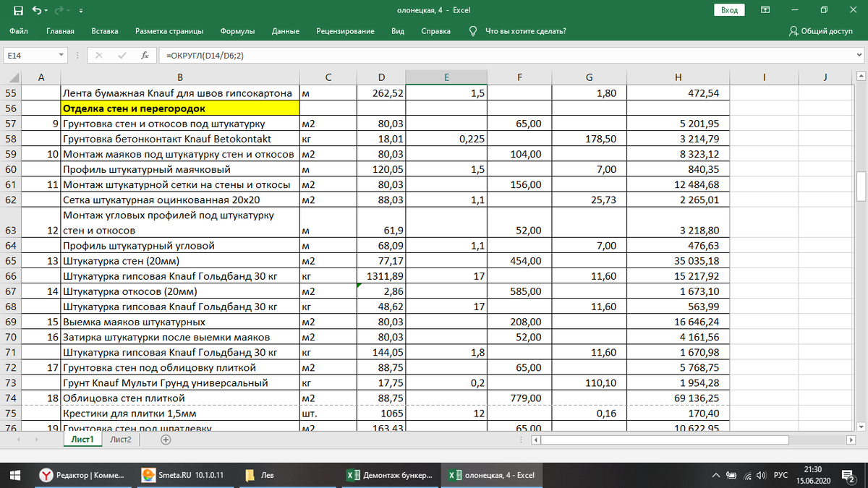Viewport: 868px width, 488px height.
Task: Click the volume speaker tray icon
Action: [x=760, y=475]
